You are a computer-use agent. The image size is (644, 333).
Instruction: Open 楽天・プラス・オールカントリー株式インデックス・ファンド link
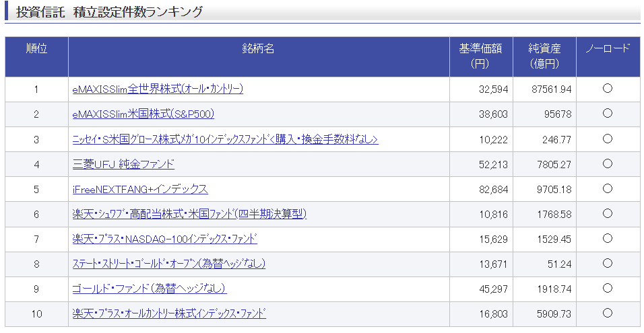coord(169,313)
